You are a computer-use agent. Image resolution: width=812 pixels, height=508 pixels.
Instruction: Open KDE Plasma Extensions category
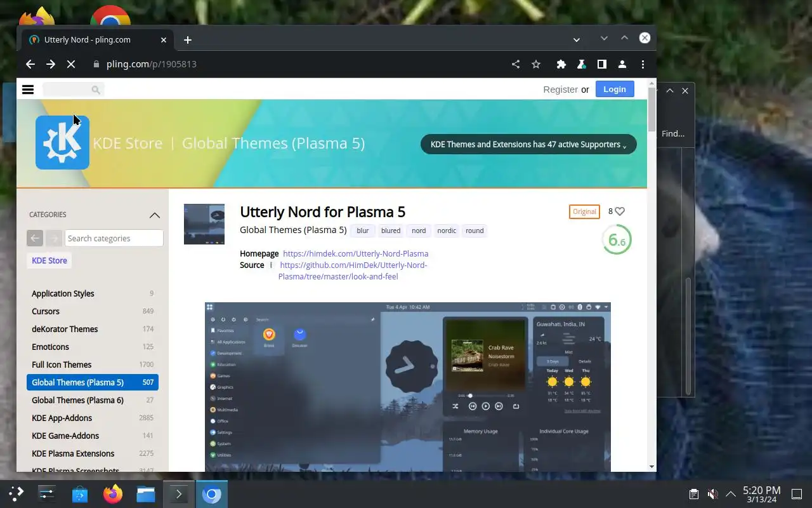(x=93, y=453)
